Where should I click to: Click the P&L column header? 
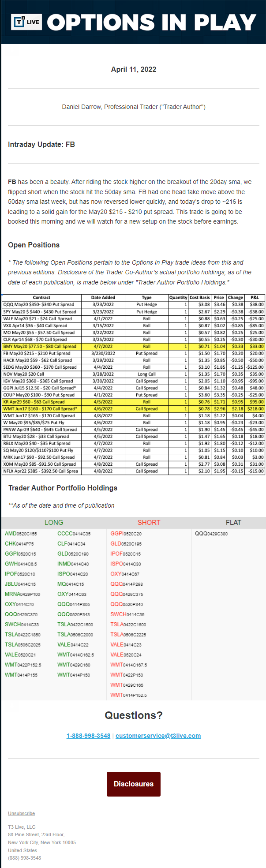pos(255,298)
